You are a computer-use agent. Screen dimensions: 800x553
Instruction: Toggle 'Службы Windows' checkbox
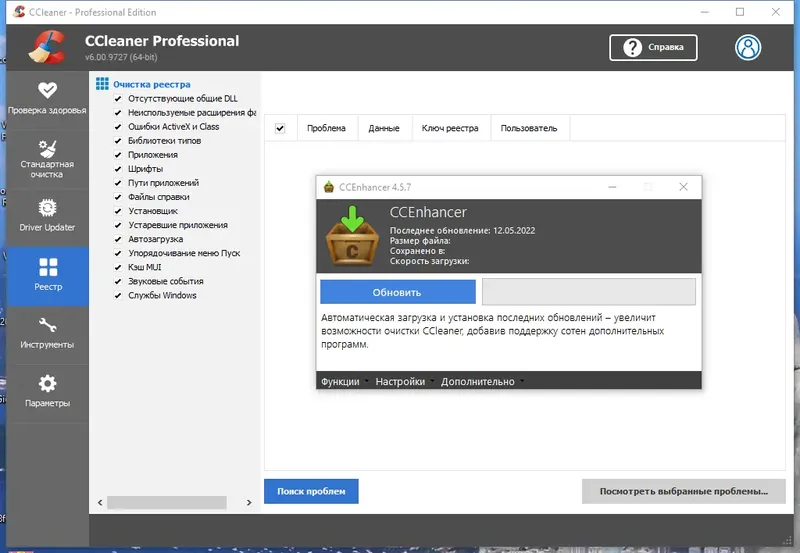point(118,295)
